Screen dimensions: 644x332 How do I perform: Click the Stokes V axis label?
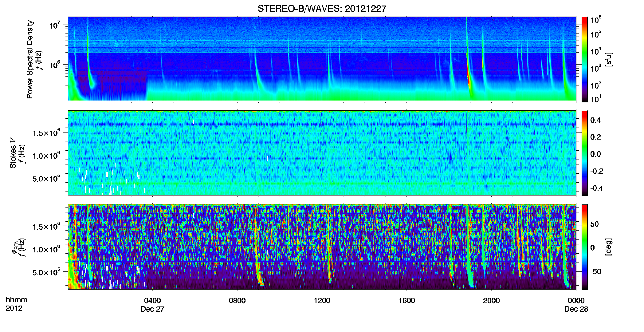[13, 153]
